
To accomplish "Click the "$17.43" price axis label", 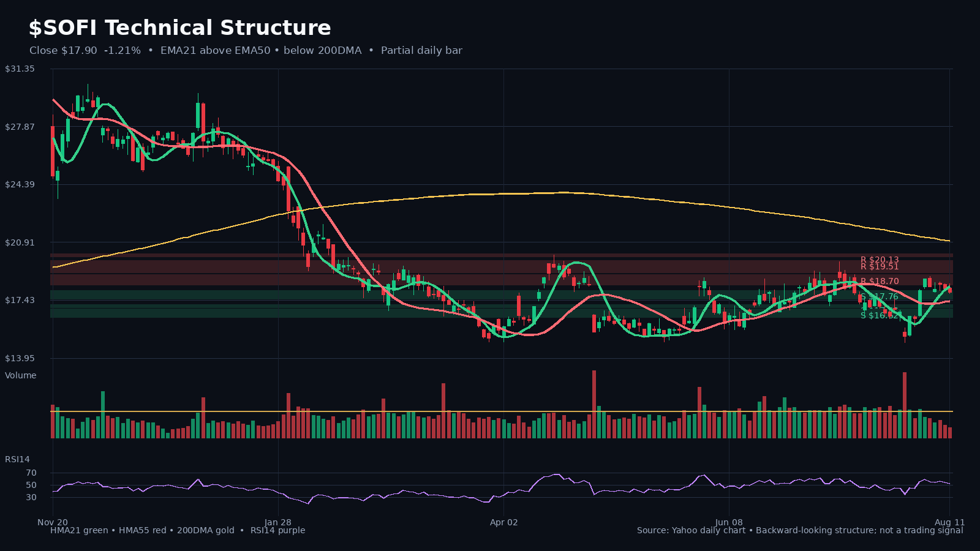I will click(20, 300).
